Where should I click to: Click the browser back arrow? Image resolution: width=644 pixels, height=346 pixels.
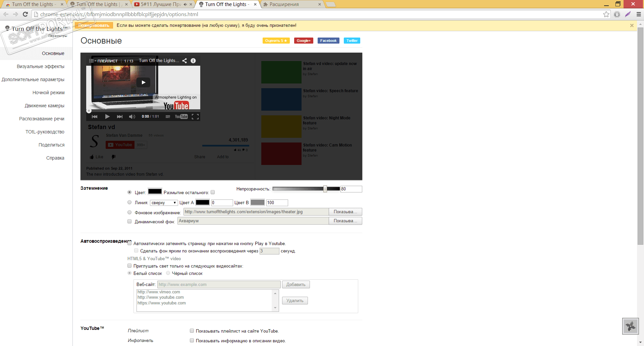pos(6,14)
